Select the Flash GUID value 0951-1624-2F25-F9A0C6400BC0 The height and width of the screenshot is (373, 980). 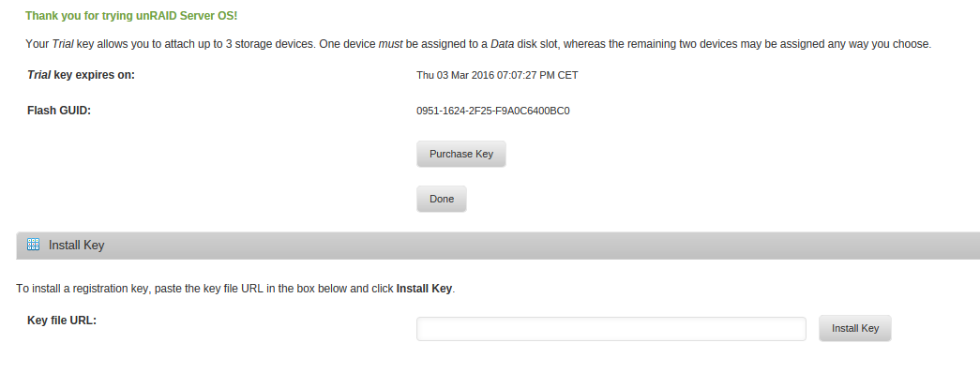[493, 112]
